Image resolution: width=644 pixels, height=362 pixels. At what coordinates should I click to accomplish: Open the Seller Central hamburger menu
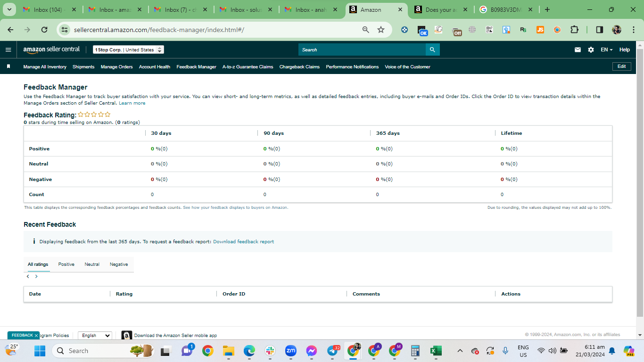coord(8,49)
